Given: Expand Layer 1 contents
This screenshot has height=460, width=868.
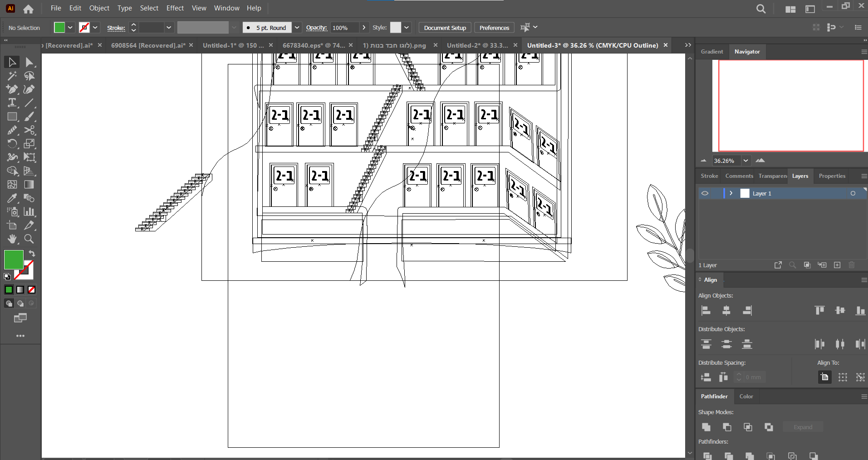Looking at the screenshot, I should [731, 193].
